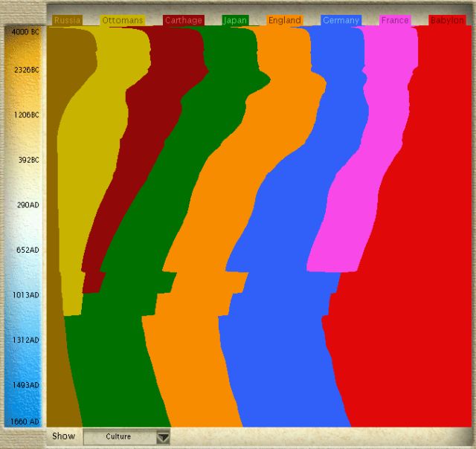
Task: Click the Russia legend label
Action: (68, 20)
